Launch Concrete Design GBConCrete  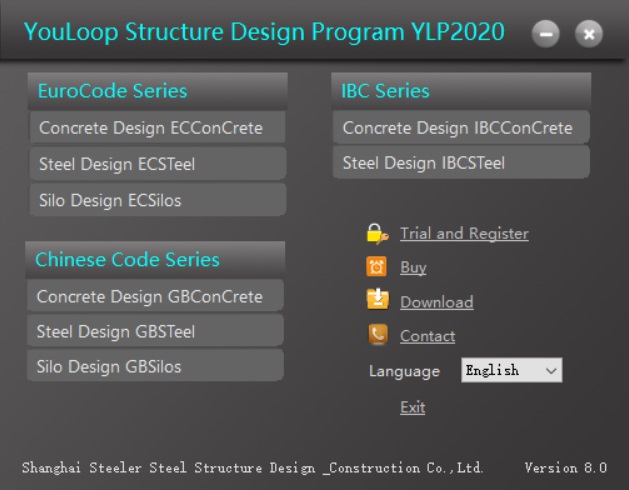155,297
